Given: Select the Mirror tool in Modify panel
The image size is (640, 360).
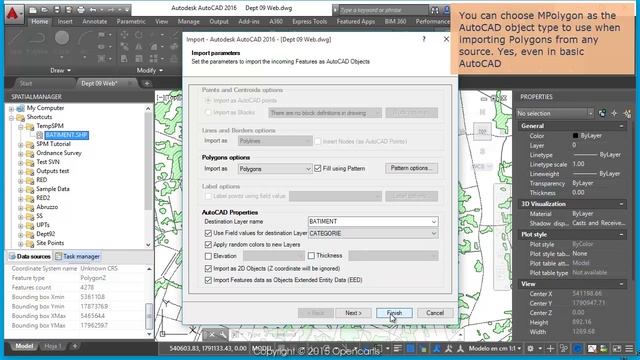Looking at the screenshot, I should pyautogui.click(x=139, y=47).
